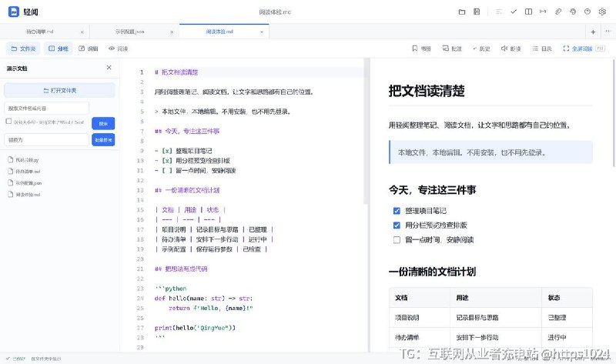The height and width of the screenshot is (364, 616).
Task: Uncheck the 整理项目笔记 preview checkbox
Action: (397, 211)
